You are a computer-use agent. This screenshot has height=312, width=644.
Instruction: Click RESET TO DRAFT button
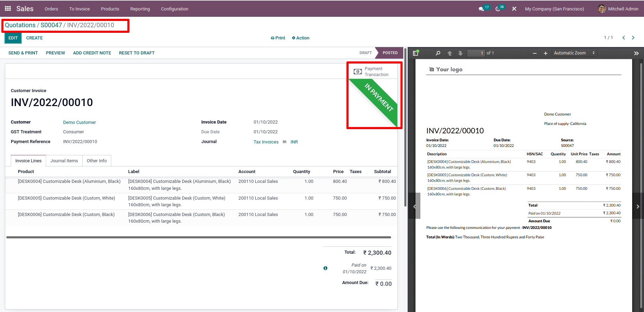click(x=137, y=53)
